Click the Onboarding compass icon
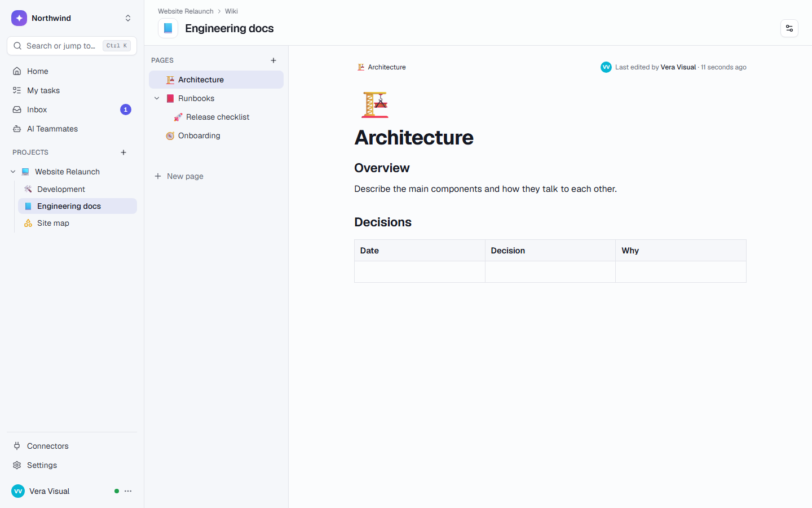This screenshot has width=812, height=508. coord(170,135)
